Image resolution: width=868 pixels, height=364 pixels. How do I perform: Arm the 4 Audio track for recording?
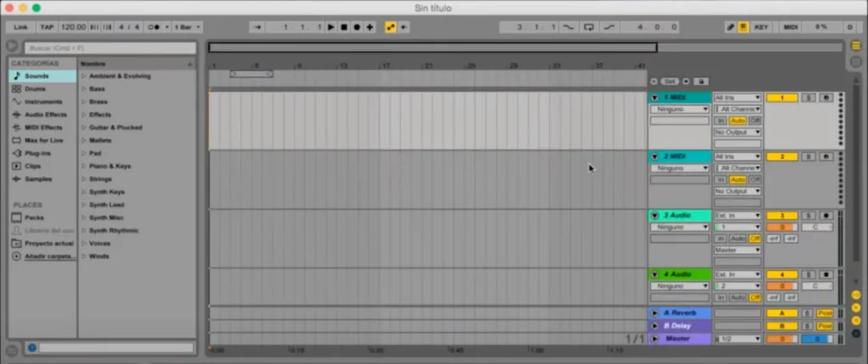[826, 275]
